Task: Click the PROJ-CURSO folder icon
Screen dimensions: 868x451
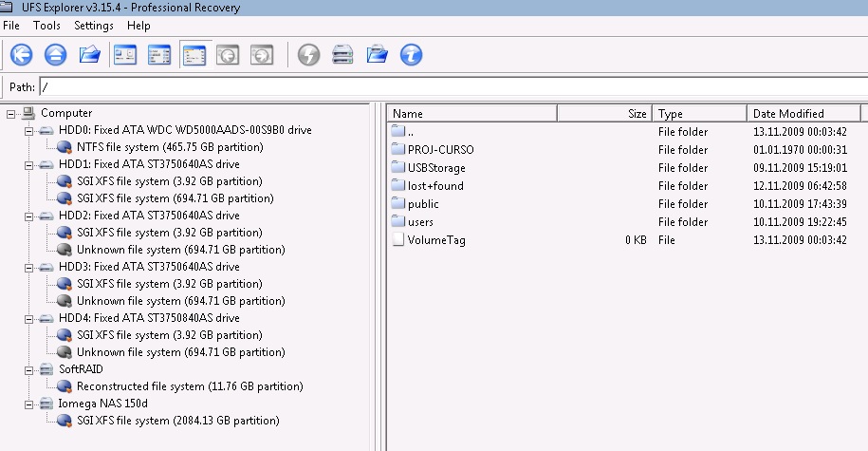Action: [x=398, y=149]
